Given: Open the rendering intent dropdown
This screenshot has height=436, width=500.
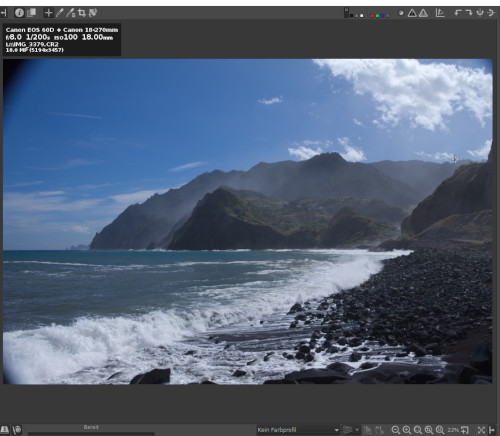Looking at the screenshot, I should (x=351, y=430).
